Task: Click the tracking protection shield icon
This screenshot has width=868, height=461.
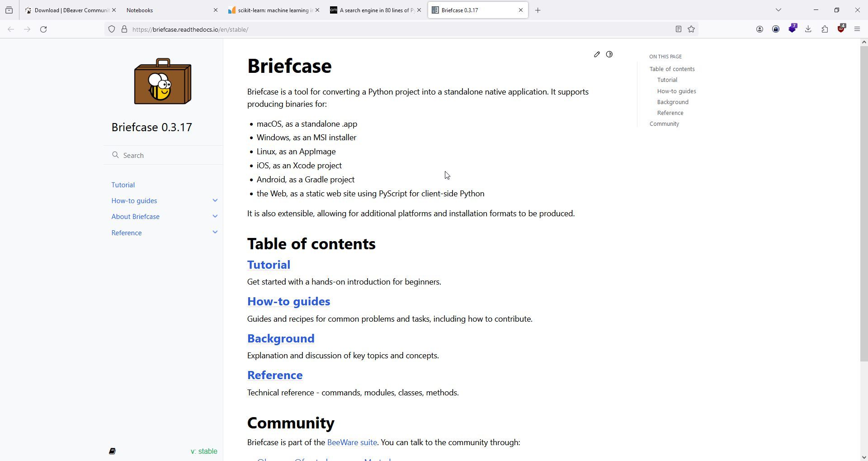Action: click(112, 29)
